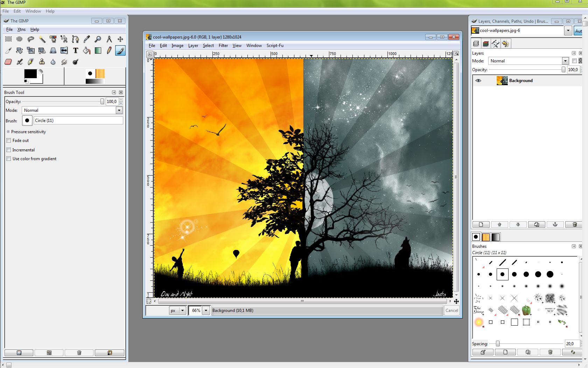
Task: Switch to the Undo History tab
Action: [505, 44]
